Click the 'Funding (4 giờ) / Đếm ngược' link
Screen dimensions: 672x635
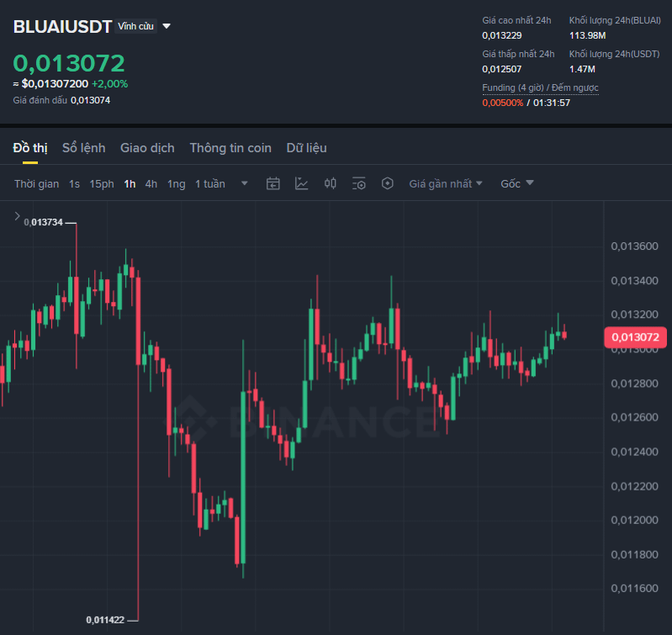point(540,87)
